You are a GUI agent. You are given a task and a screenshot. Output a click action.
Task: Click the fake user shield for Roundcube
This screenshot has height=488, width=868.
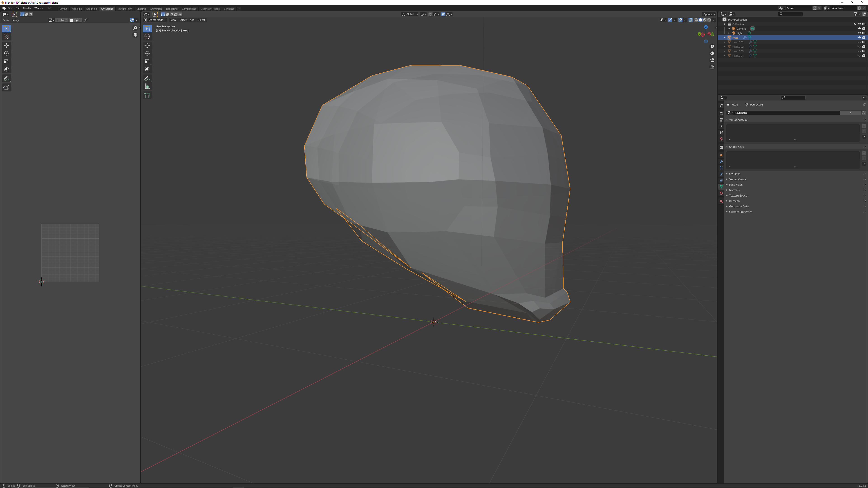864,113
